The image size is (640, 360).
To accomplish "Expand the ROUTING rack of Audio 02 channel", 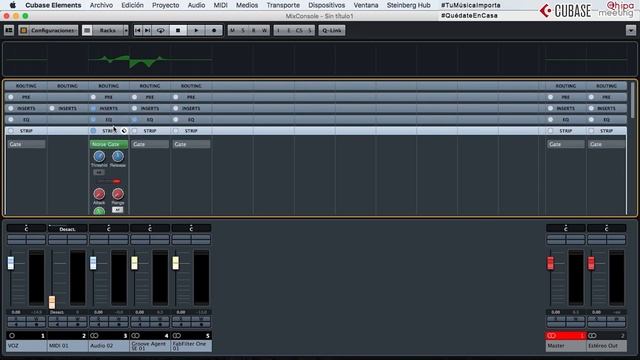I will [109, 86].
